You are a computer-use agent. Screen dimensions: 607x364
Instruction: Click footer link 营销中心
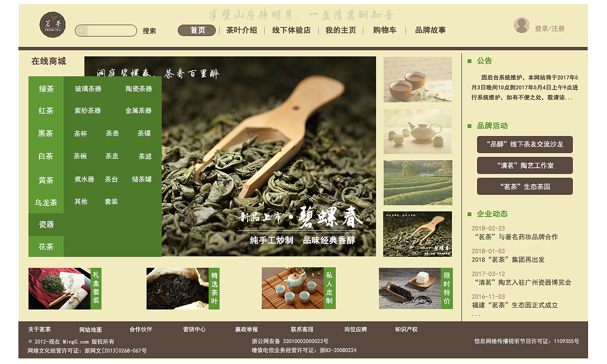point(194,329)
